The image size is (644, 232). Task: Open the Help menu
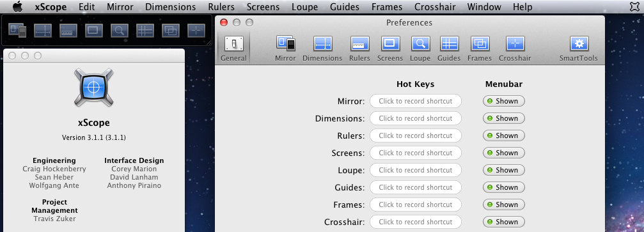[x=522, y=7]
